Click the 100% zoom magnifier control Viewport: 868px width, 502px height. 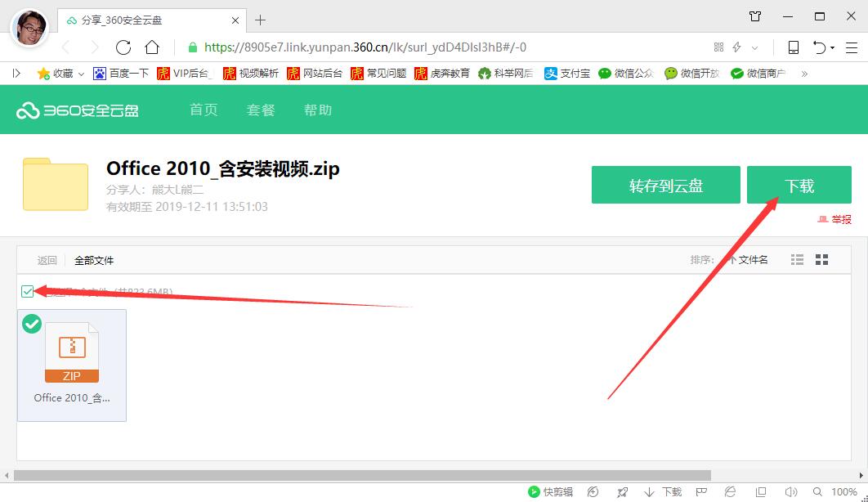point(834,492)
